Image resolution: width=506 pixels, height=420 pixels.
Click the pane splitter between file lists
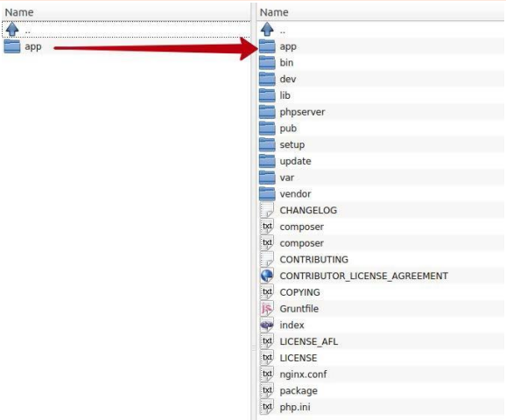point(254,211)
